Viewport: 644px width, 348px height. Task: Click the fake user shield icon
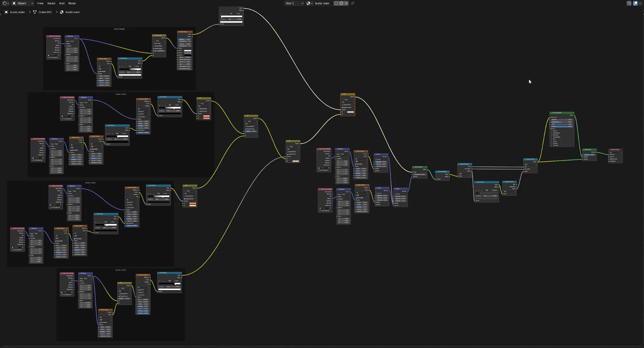pyautogui.click(x=336, y=3)
